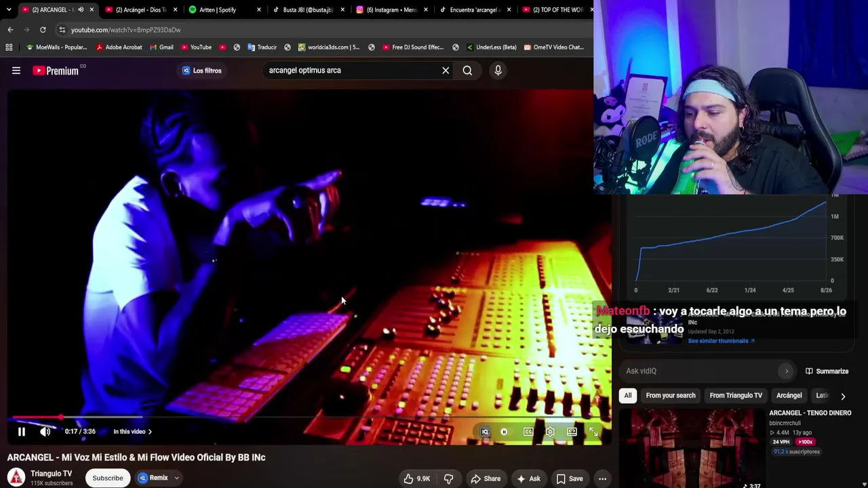
Task: Open the Adobe Acrobat bookmark
Action: tap(119, 47)
